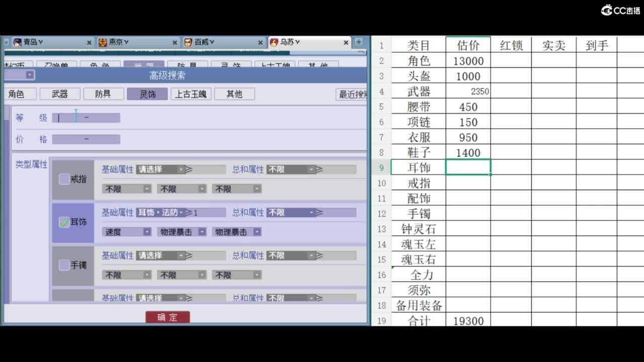Screen dimensions: 644x362
Task: Open 手镯 基础属性 请选择 dropdown
Action: [x=160, y=255]
